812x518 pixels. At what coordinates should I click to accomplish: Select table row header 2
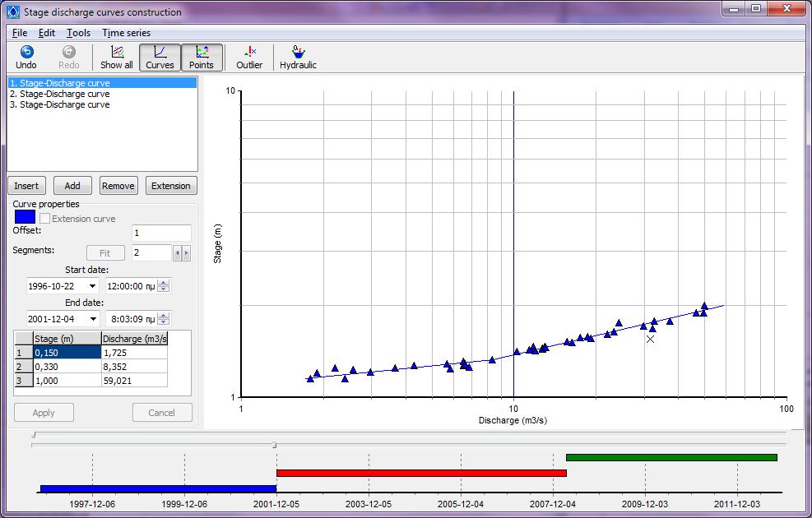pyautogui.click(x=24, y=367)
